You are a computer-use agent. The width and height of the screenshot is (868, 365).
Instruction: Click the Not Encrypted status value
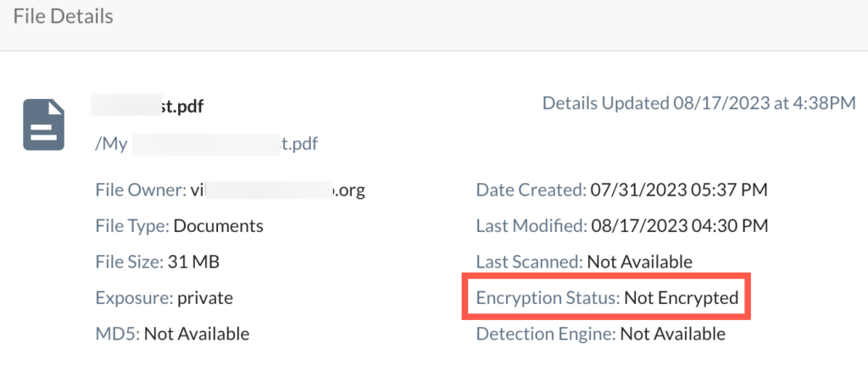click(682, 297)
